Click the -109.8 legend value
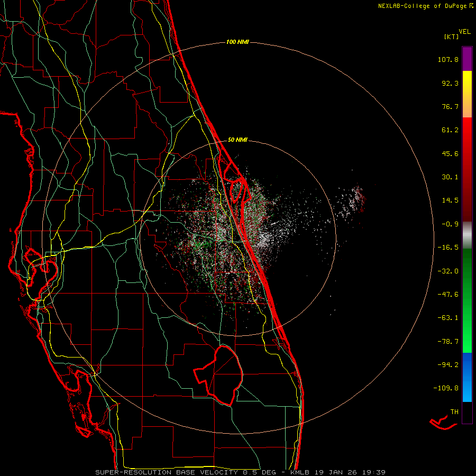Image resolution: width=476 pixels, height=476 pixels. click(446, 388)
